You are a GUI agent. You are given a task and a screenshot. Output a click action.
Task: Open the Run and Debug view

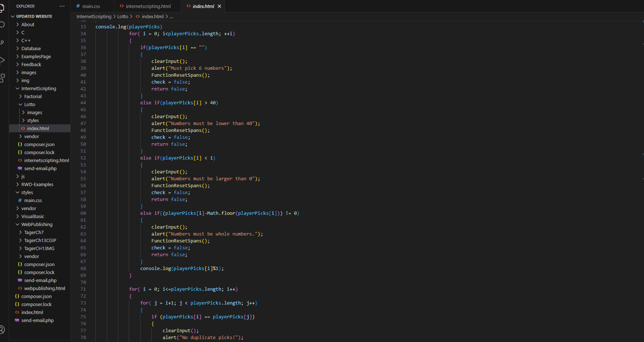point(2,60)
